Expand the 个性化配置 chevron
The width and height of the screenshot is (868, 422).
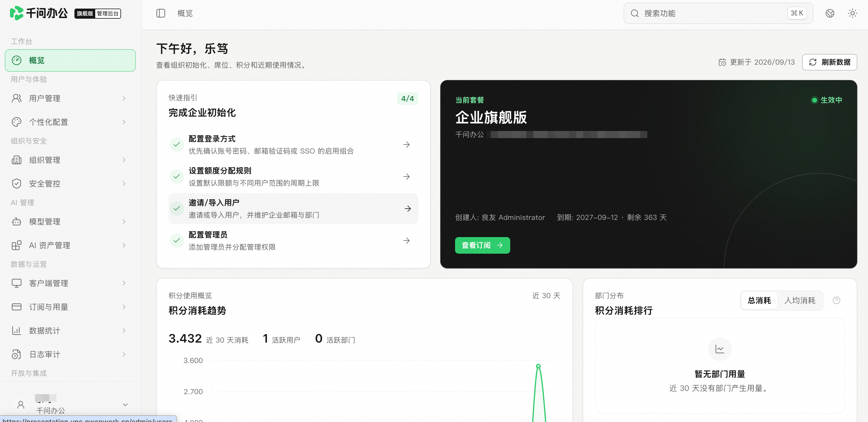[124, 122]
